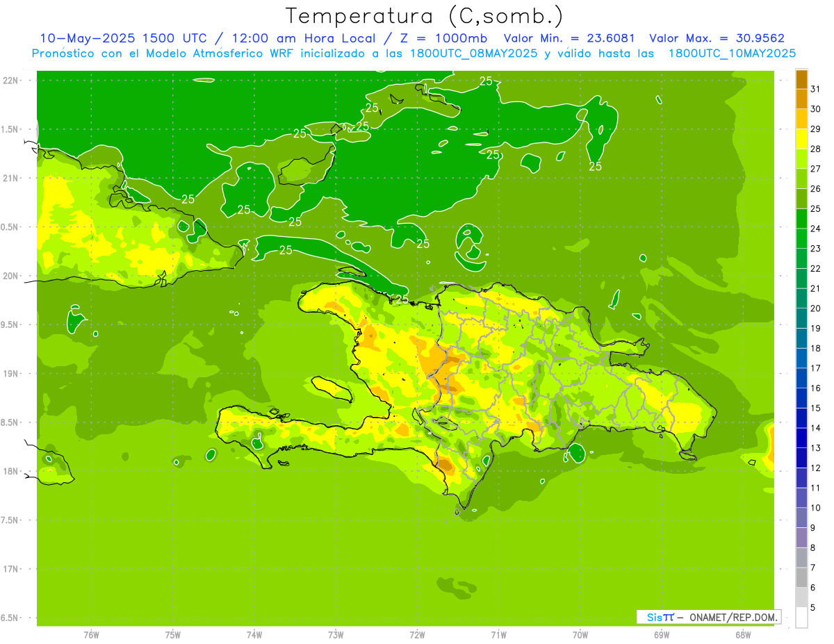This screenshot has width=834, height=644.
Task: Click the ONAMET/REP.DOM. credit label
Action: click(733, 617)
